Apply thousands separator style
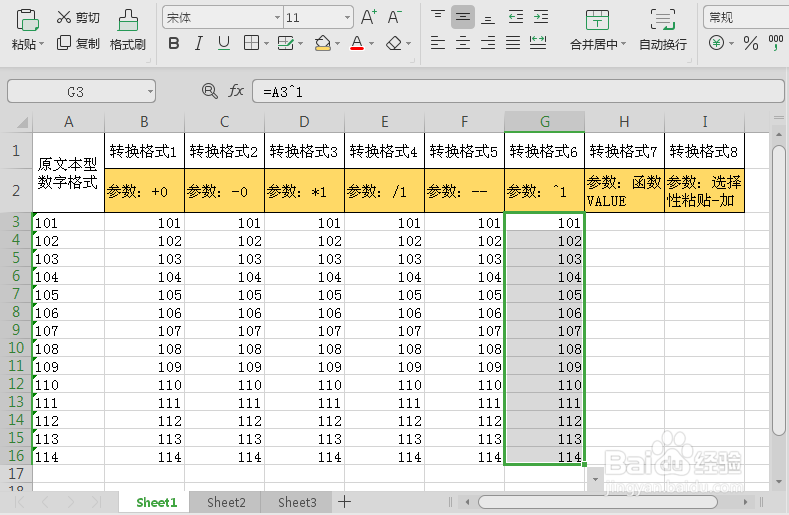The image size is (789, 515). [x=775, y=43]
